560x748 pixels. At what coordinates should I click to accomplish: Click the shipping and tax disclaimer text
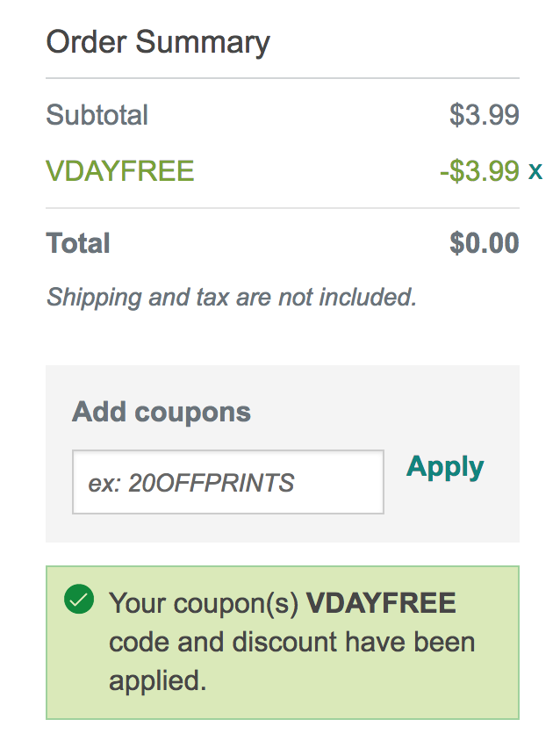point(232,298)
